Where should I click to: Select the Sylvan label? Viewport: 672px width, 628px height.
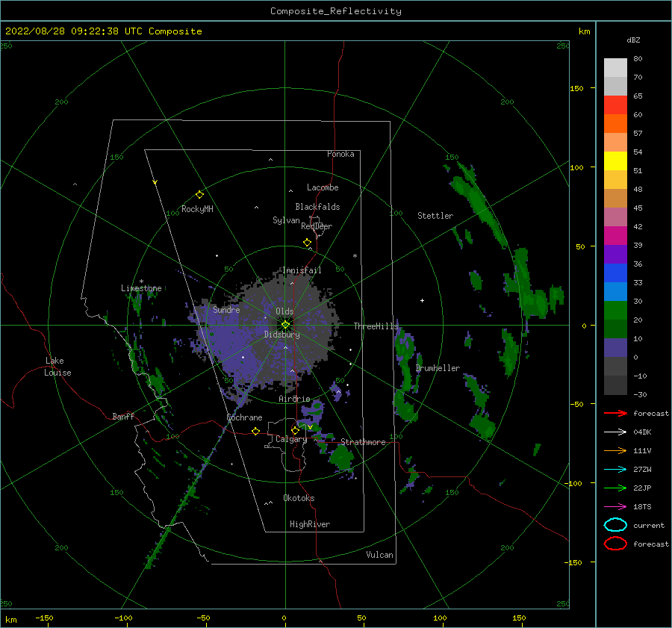tap(286, 220)
